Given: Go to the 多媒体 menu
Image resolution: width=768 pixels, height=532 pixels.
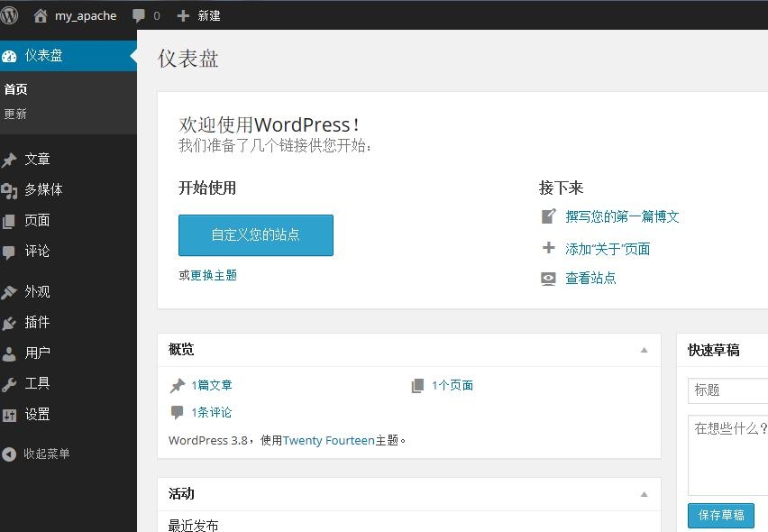Looking at the screenshot, I should point(43,189).
